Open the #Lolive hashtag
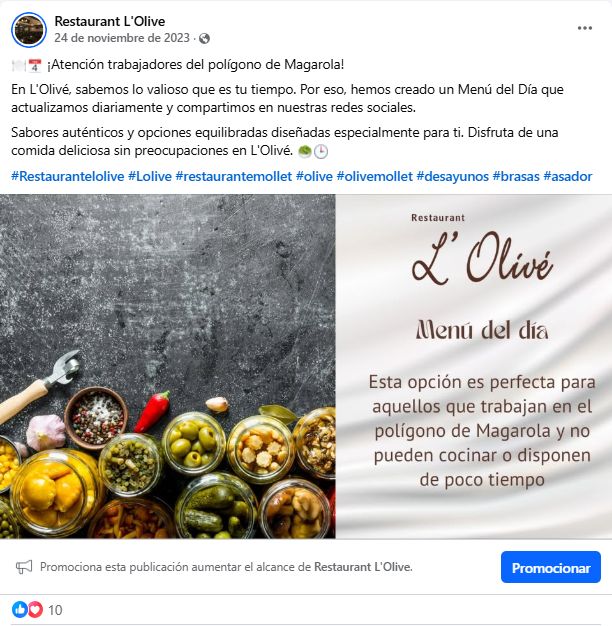This screenshot has width=612, height=626. (x=150, y=176)
